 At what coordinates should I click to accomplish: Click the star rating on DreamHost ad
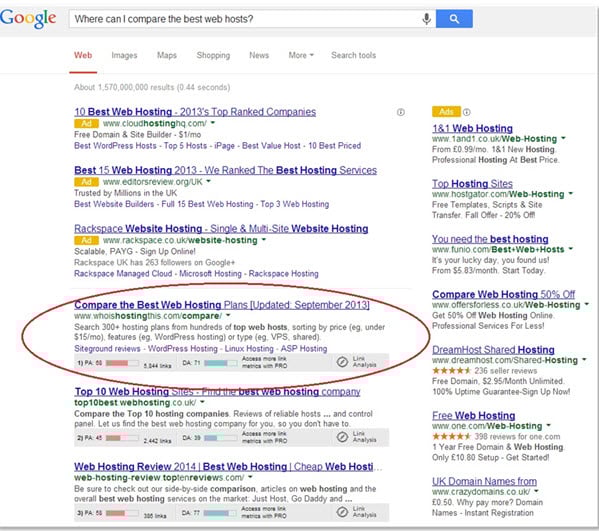(x=452, y=371)
